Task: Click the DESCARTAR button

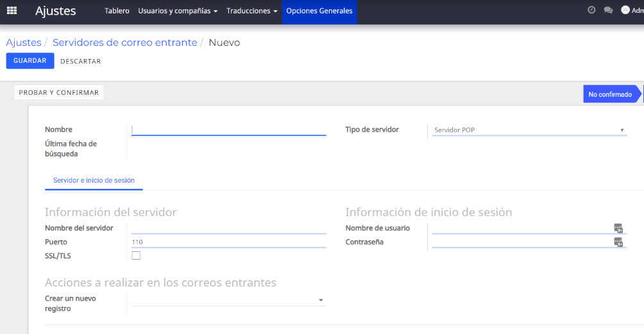Action: [81, 61]
